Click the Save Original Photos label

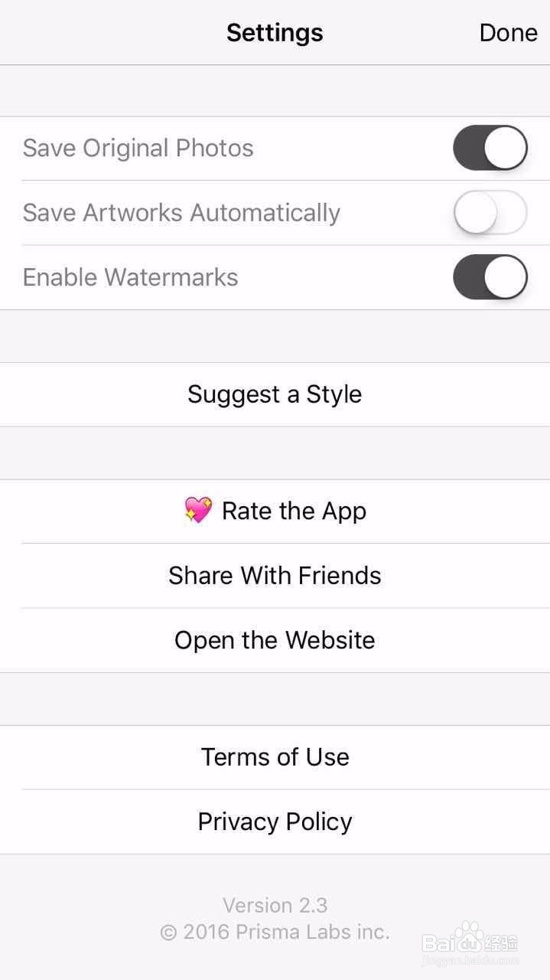click(x=138, y=149)
